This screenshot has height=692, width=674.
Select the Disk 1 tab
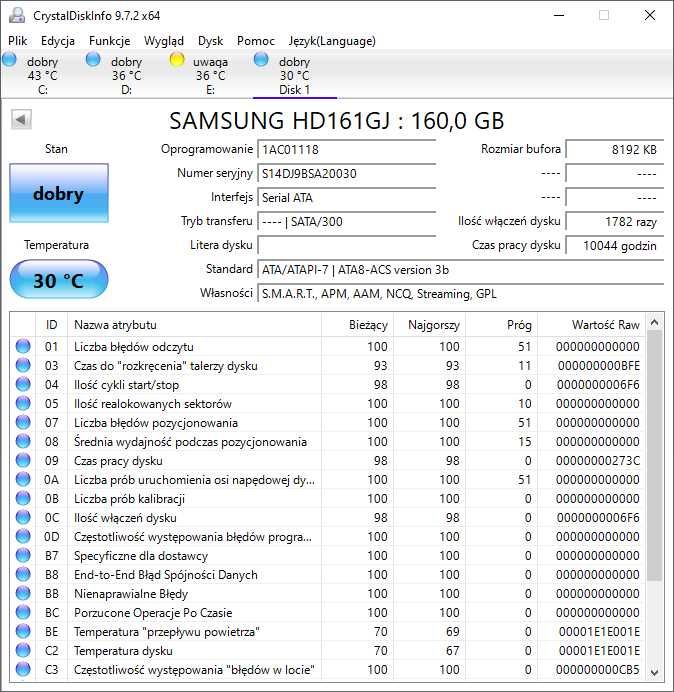[294, 75]
